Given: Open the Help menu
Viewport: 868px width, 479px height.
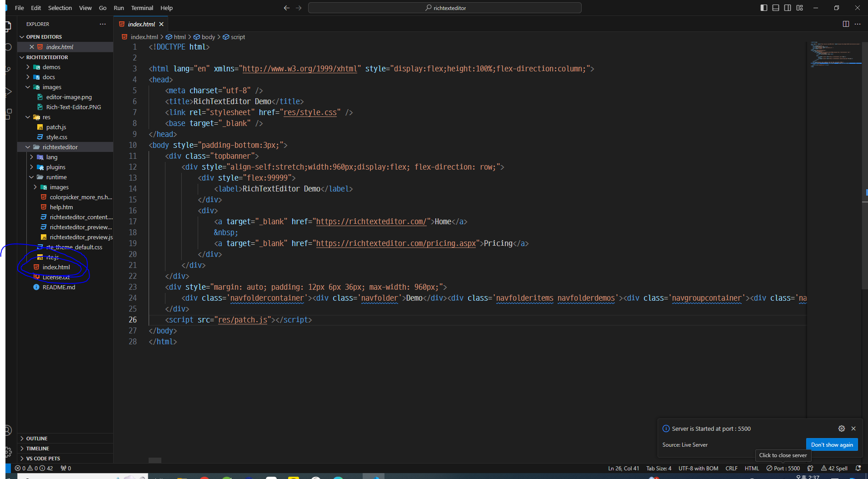Looking at the screenshot, I should (x=166, y=8).
